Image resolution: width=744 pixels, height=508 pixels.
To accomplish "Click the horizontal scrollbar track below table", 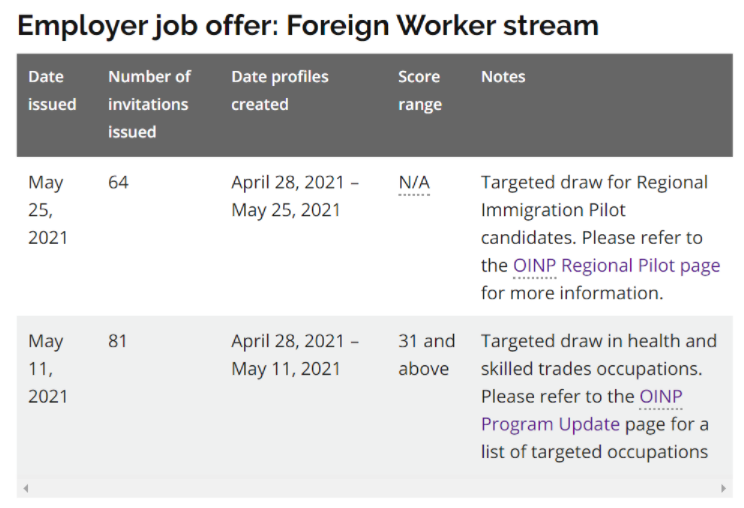I will click(374, 488).
